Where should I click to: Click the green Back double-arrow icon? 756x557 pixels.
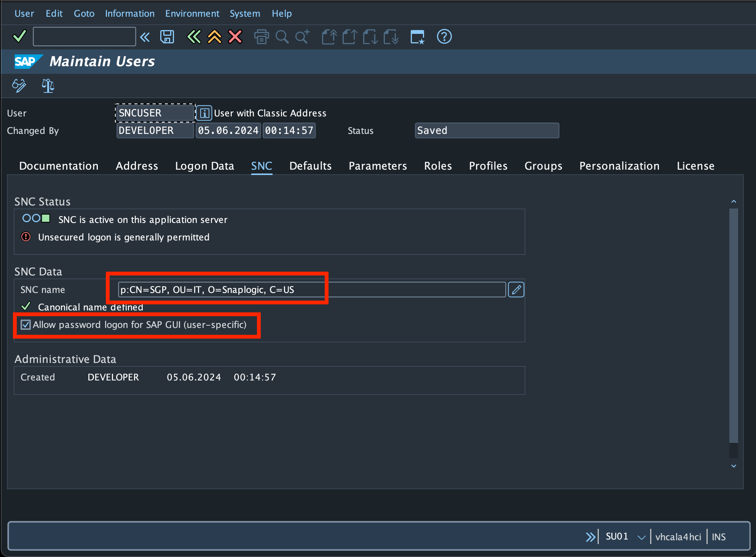tap(194, 37)
